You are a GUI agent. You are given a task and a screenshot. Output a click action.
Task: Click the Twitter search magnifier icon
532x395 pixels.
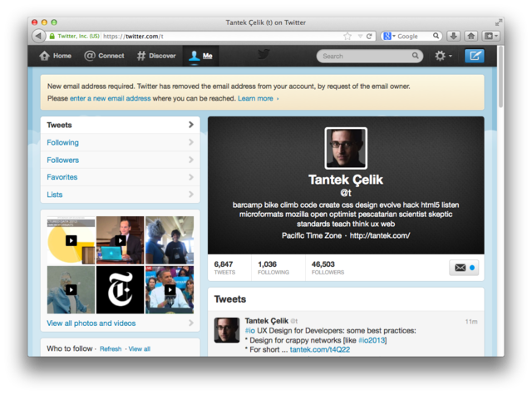(416, 56)
